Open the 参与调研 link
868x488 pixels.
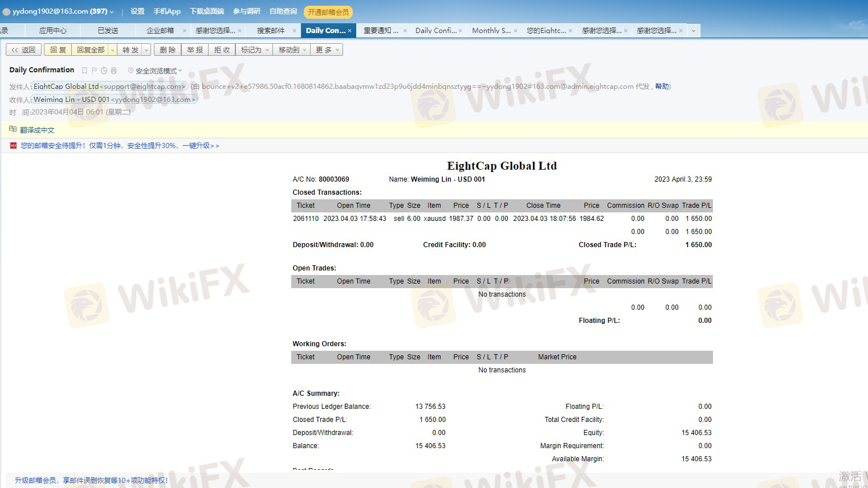tap(246, 11)
